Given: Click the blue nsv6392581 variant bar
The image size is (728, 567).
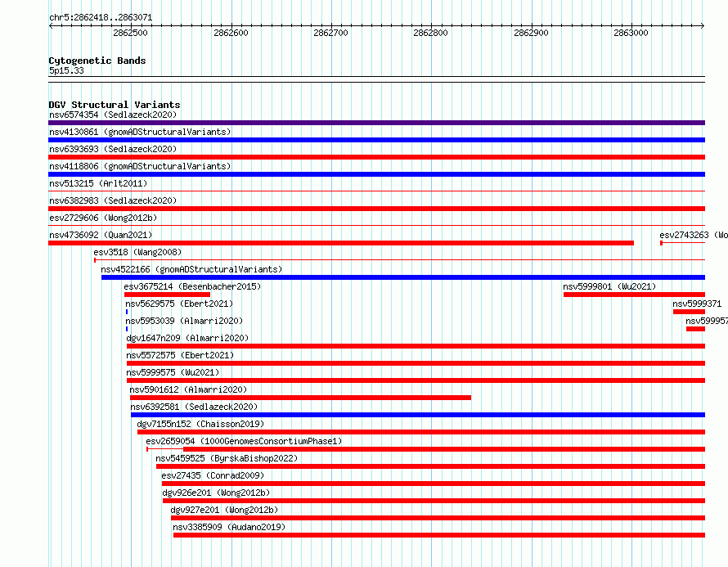Looking at the screenshot, I should pyautogui.click(x=418, y=415).
